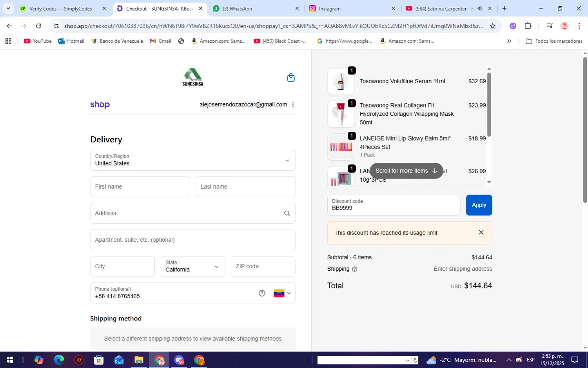The height and width of the screenshot is (368, 588).
Task: Click the Scroll for more items button
Action: click(406, 171)
